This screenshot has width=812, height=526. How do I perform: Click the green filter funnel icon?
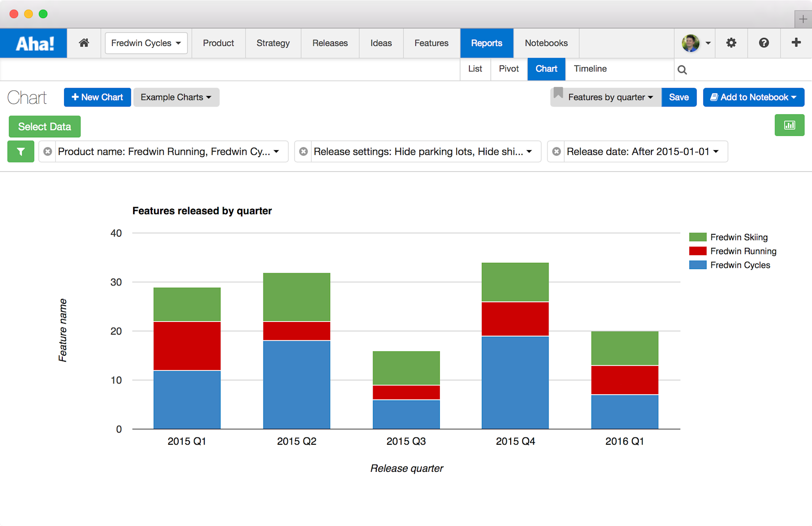(20, 151)
